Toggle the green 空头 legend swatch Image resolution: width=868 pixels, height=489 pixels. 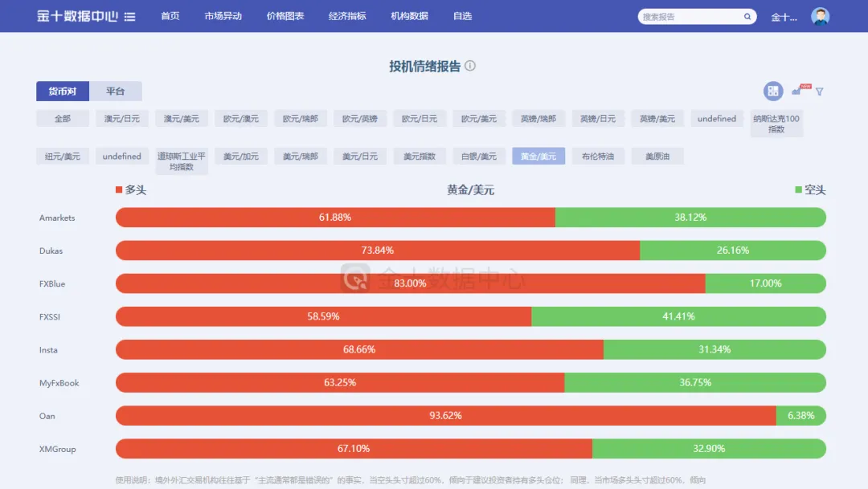[x=798, y=189]
